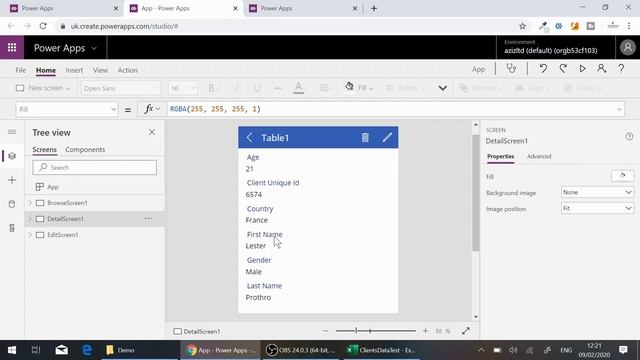Expand the EditScreen1 tree node

pyautogui.click(x=30, y=235)
